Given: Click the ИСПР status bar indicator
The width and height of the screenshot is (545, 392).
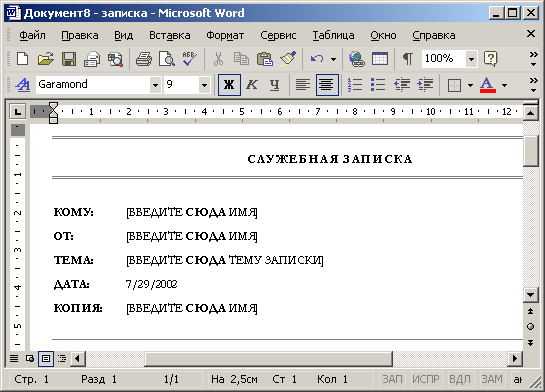Looking at the screenshot, I should (426, 379).
